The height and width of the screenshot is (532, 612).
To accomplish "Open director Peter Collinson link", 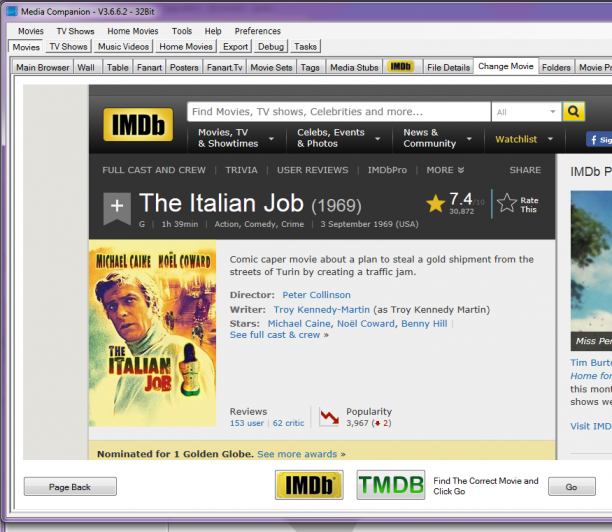I will click(316, 295).
